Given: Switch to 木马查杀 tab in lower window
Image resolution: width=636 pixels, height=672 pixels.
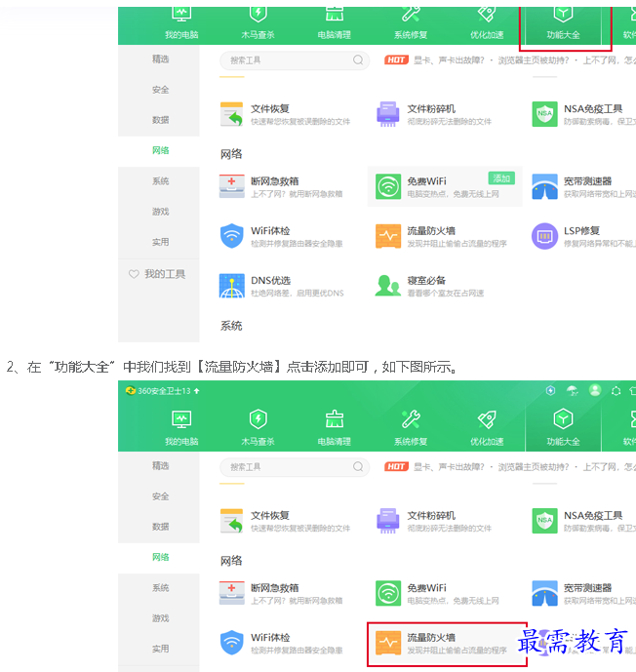Looking at the screenshot, I should 258,427.
